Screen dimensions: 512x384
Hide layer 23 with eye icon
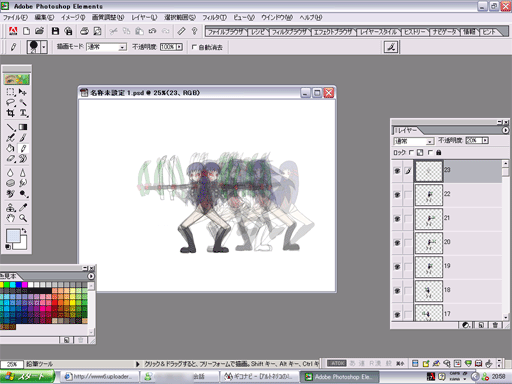click(x=397, y=171)
